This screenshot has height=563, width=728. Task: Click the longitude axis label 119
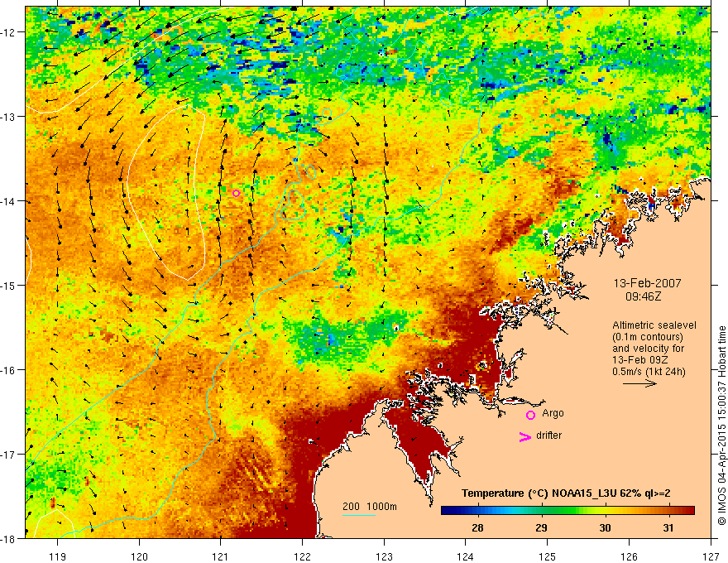pos(58,556)
